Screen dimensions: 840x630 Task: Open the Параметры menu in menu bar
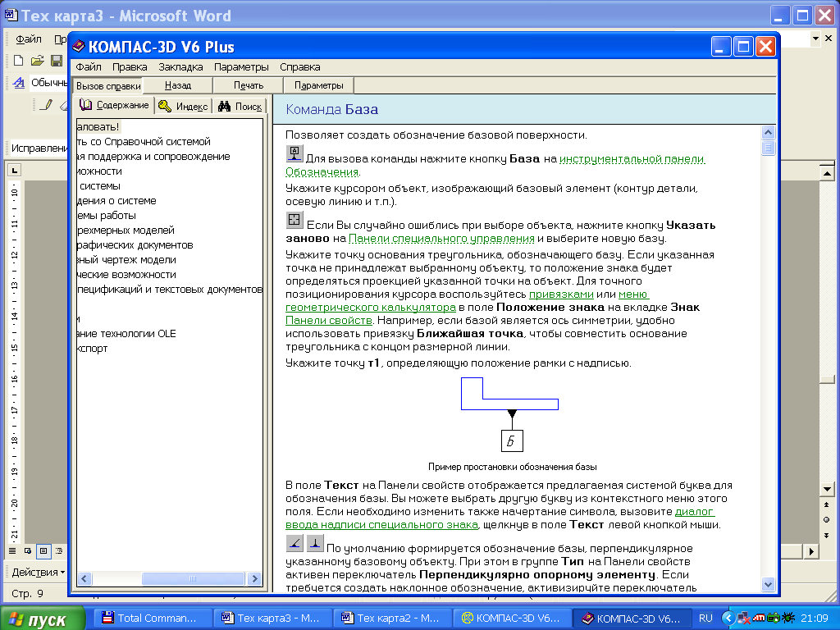click(x=241, y=67)
